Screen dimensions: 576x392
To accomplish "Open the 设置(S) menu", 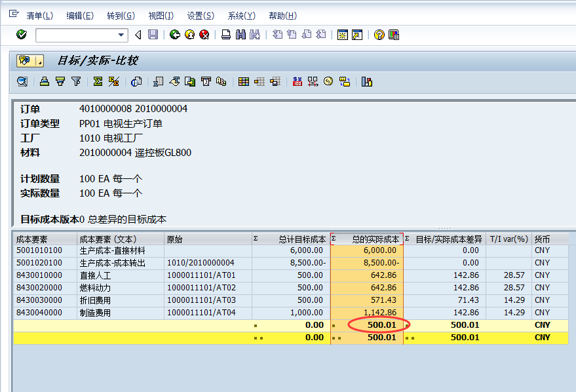I will [x=201, y=16].
